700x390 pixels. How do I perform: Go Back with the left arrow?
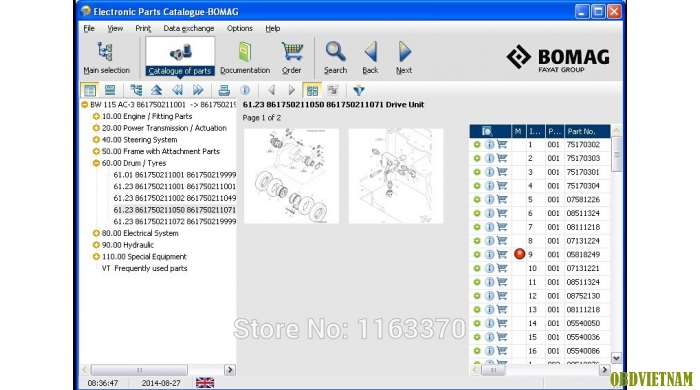pos(370,57)
